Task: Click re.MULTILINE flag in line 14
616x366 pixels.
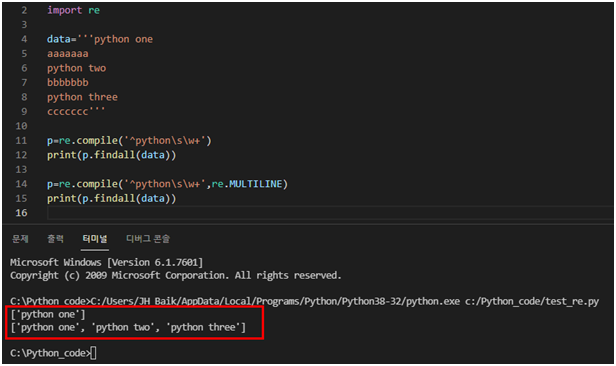Action: point(247,184)
